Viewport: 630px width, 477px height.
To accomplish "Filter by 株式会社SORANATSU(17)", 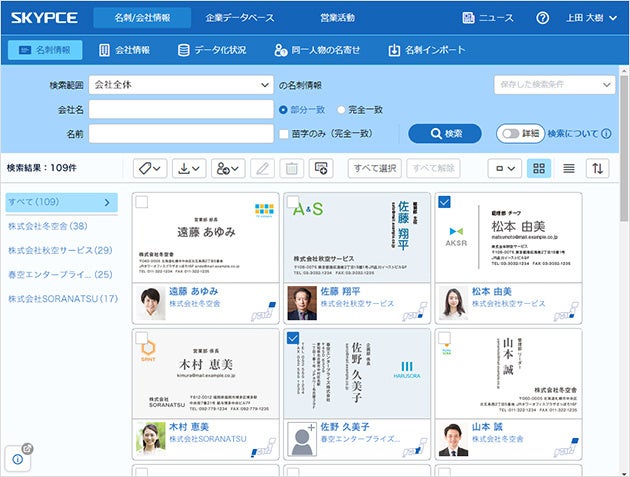I will pos(63,299).
